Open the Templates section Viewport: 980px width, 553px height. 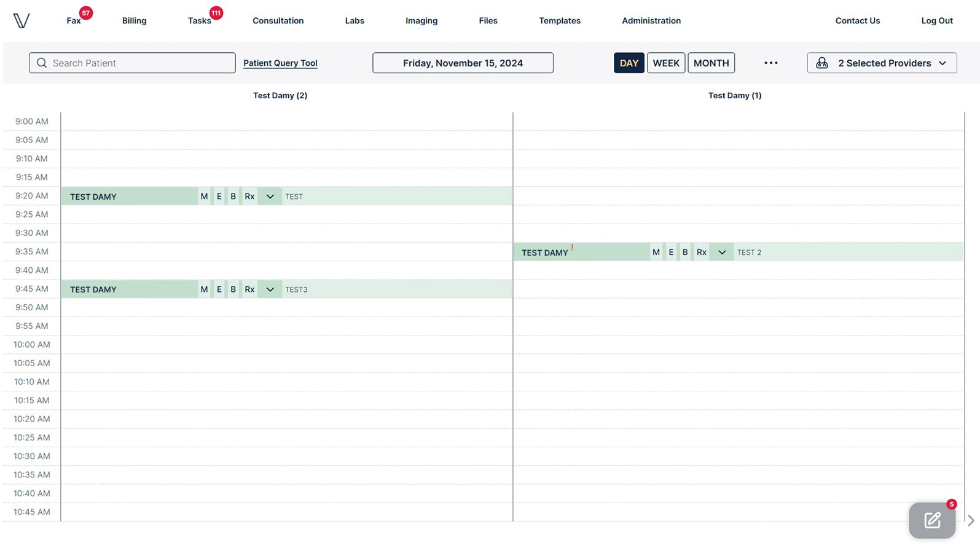click(x=560, y=20)
